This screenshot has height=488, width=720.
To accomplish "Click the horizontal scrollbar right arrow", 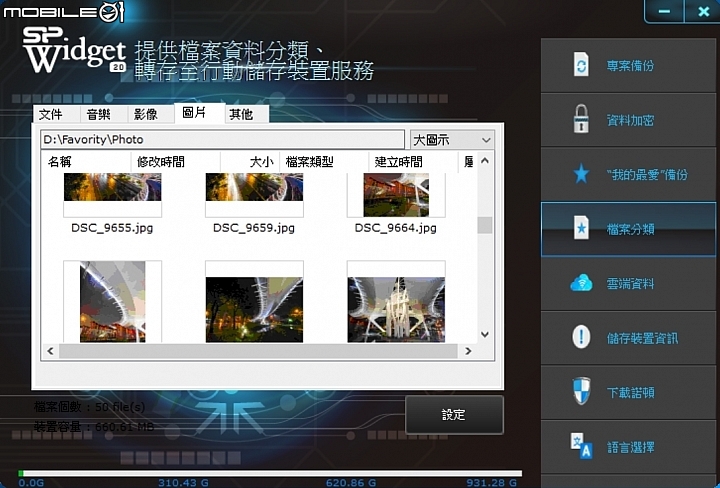I will [468, 351].
